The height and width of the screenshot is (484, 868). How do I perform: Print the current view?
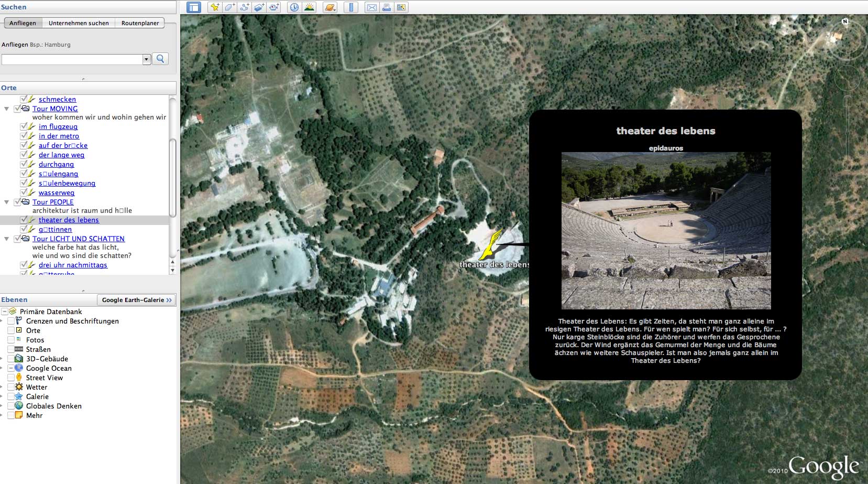click(387, 7)
